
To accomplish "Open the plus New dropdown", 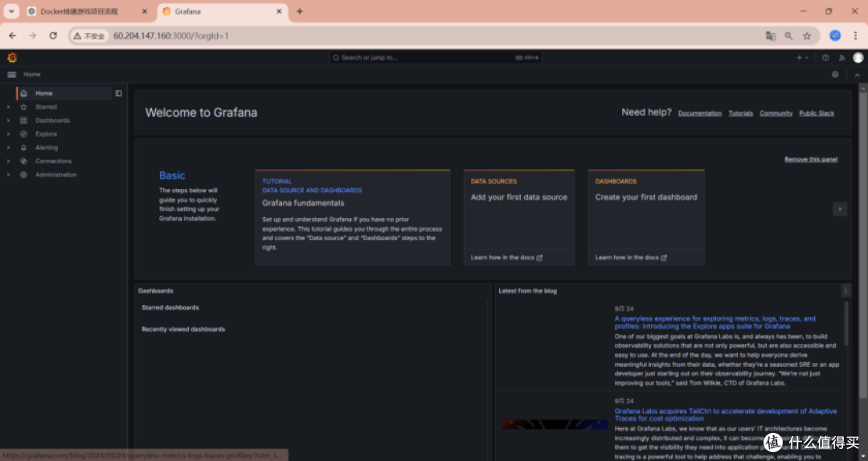I will click(x=802, y=58).
